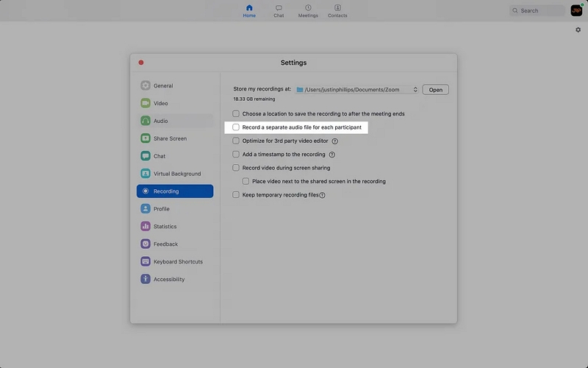Click the settings gear icon

pos(578,29)
